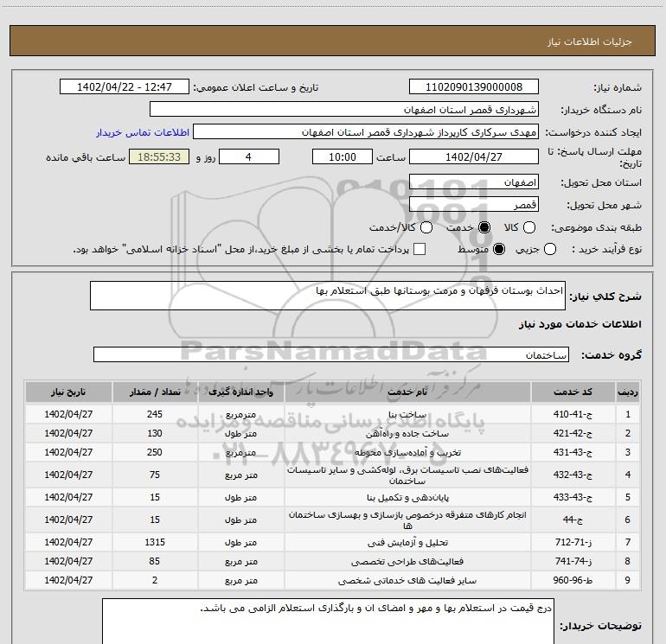The width and height of the screenshot is (666, 644).
Task: Toggle the اسناد خزانه اسلامی payment checkbox
Action: coord(419,249)
